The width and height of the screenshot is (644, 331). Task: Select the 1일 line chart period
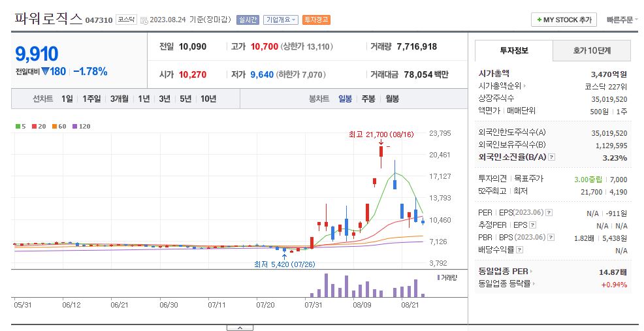[67, 99]
